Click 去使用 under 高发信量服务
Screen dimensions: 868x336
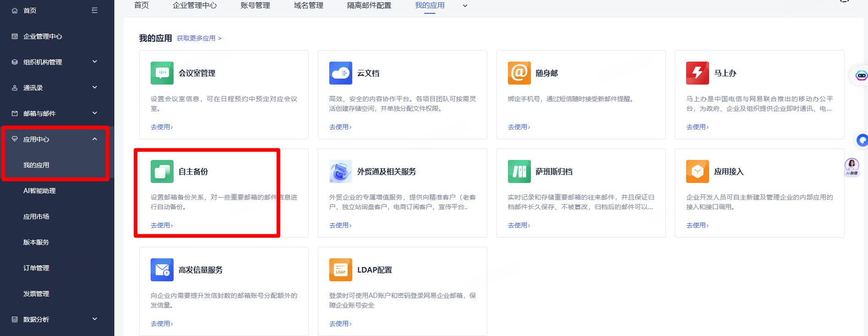(x=162, y=324)
